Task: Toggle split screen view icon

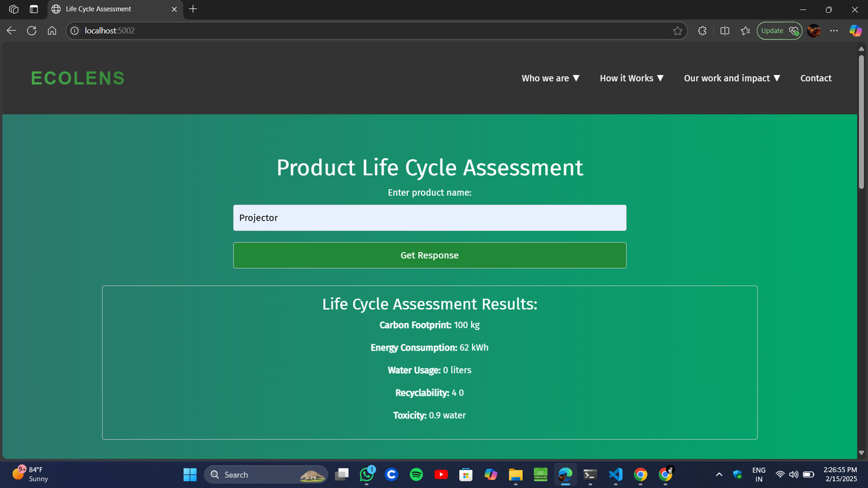Action: point(724,31)
